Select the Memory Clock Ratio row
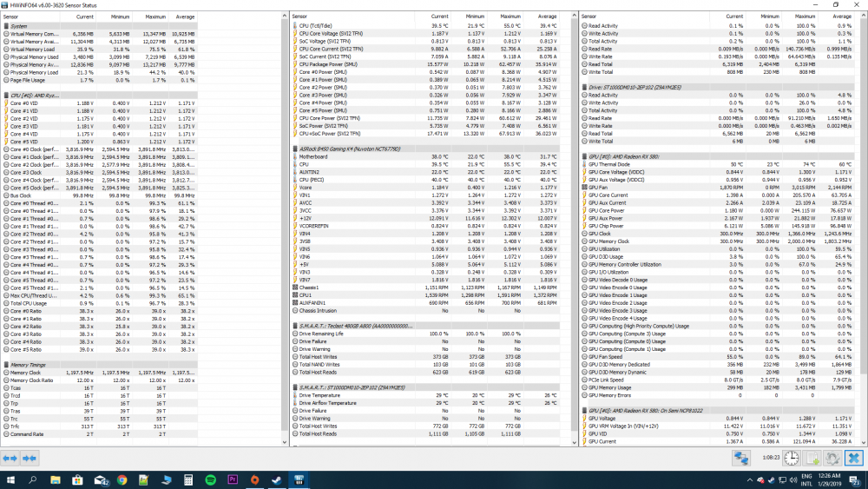Screen dimensions: 868x489 pyautogui.click(x=100, y=380)
